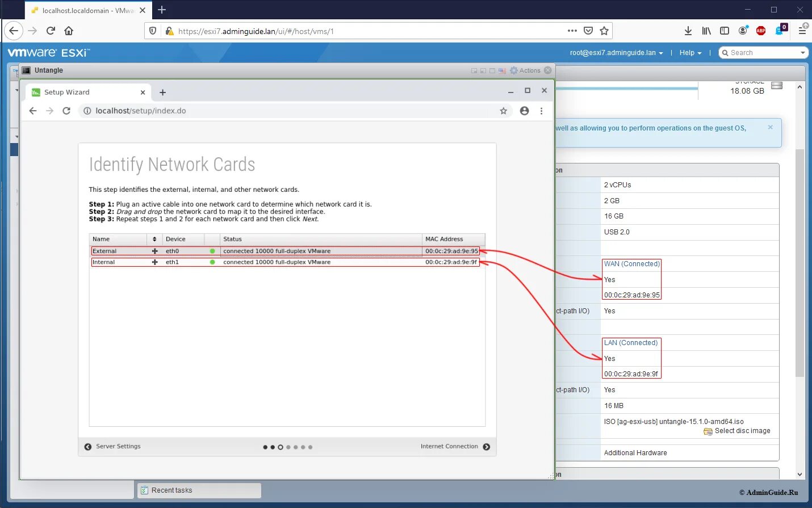Open Adblock Plus extension
Viewport: 812px width, 508px height.
tap(761, 31)
